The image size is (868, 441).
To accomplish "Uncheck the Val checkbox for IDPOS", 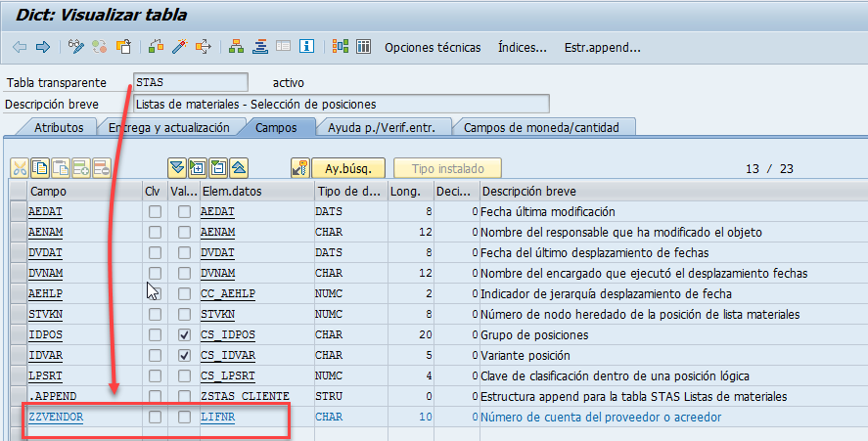I will pos(184,334).
